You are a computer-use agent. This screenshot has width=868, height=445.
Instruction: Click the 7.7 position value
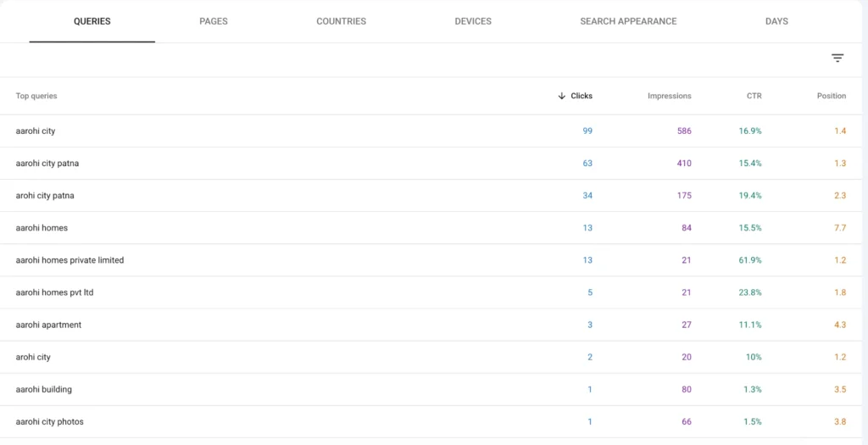point(840,227)
